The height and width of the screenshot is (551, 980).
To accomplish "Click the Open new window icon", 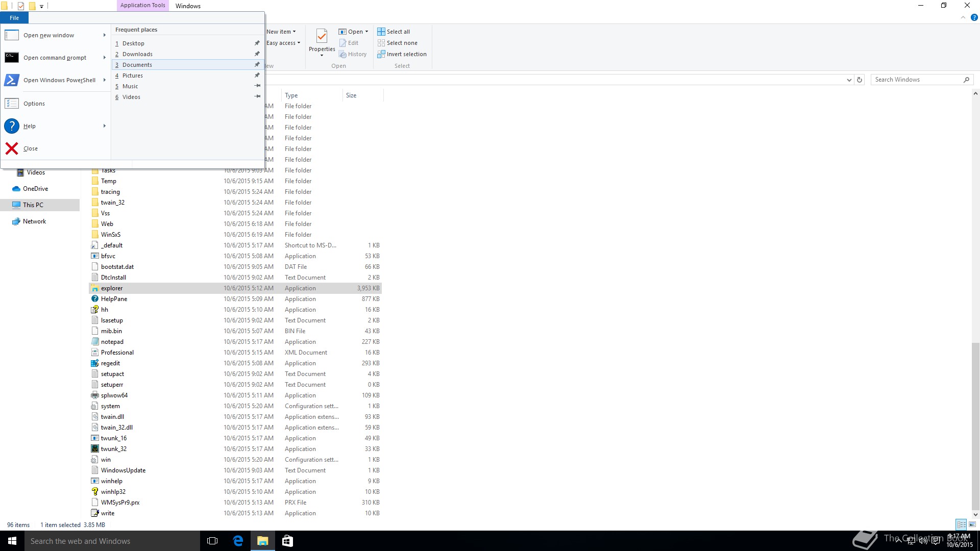I will point(12,35).
